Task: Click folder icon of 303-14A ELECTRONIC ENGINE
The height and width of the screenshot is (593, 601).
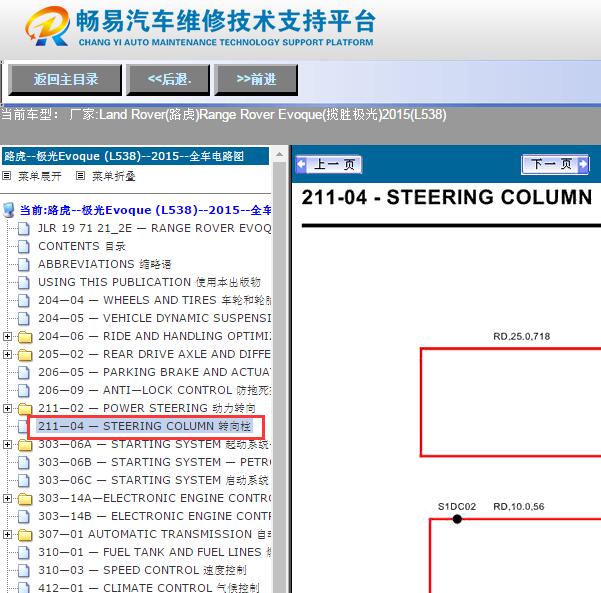Action: tap(25, 499)
